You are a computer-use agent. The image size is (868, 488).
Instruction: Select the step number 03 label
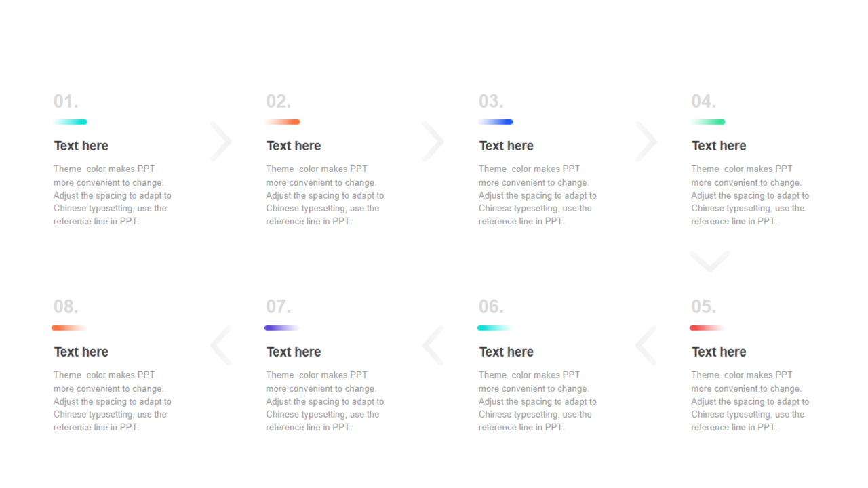click(x=491, y=102)
